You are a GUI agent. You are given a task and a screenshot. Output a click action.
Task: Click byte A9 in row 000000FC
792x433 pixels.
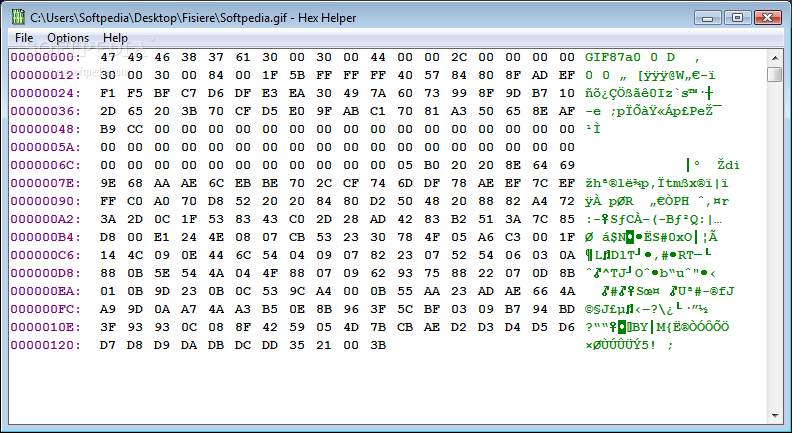tap(108, 309)
